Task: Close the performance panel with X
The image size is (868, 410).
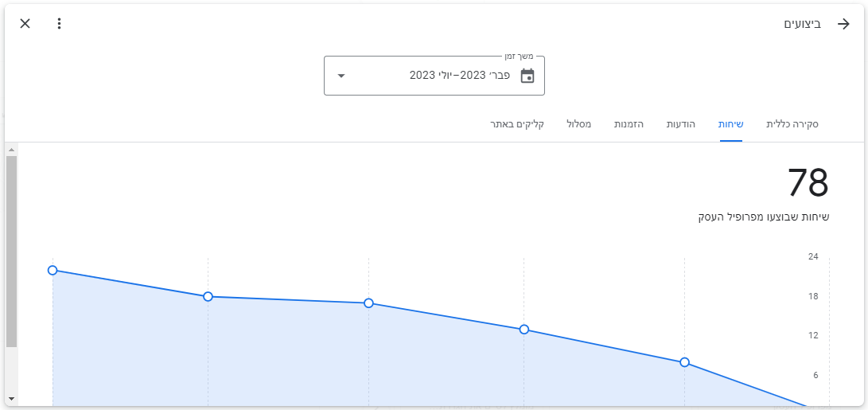Action: [25, 24]
